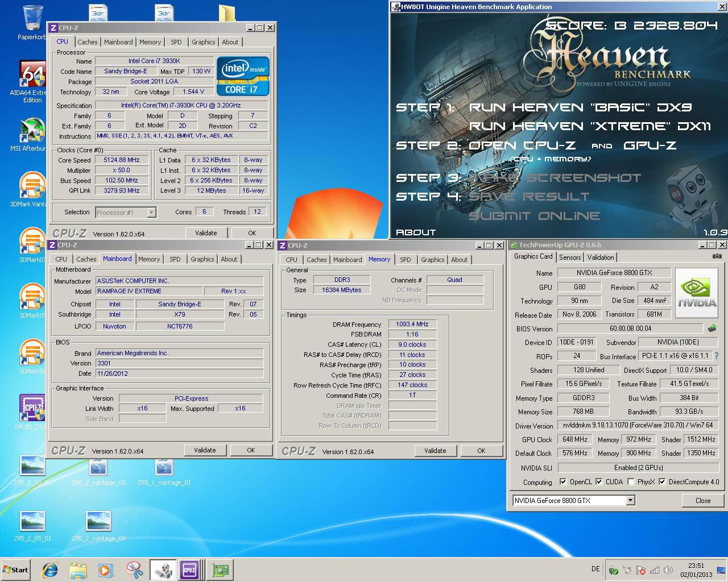728x582 pixels.
Task: Click memory Channels value Quad
Action: (455, 280)
